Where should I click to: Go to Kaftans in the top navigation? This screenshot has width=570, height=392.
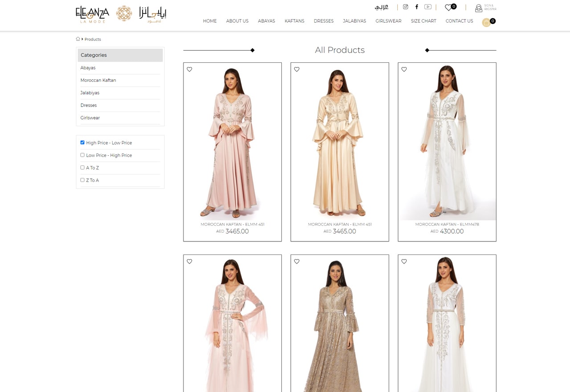click(x=294, y=21)
